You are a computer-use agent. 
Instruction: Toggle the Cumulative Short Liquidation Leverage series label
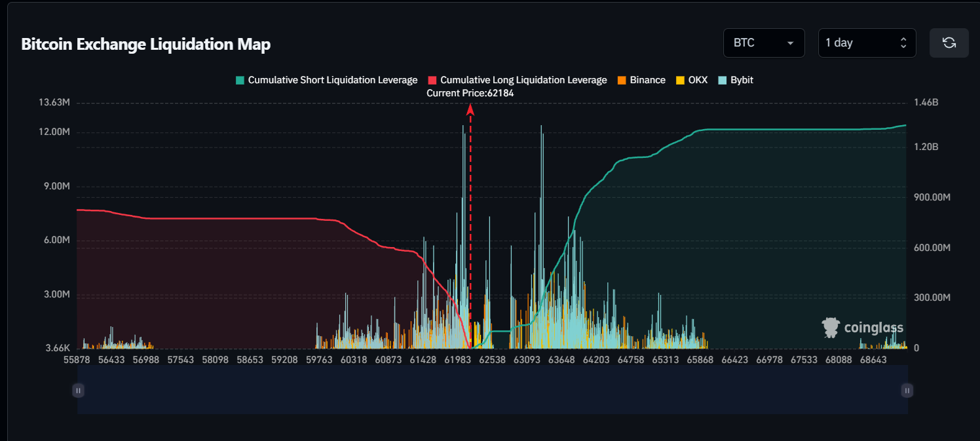332,80
